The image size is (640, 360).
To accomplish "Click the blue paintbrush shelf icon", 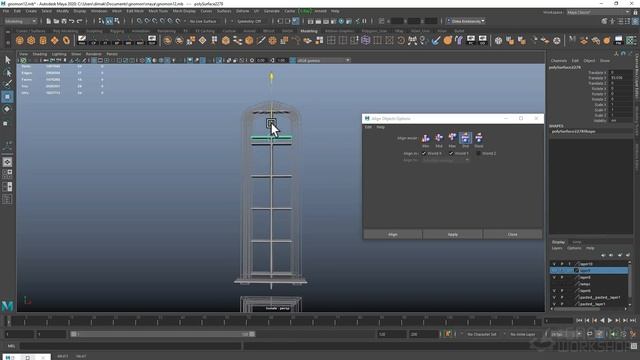I will click(x=436, y=40).
